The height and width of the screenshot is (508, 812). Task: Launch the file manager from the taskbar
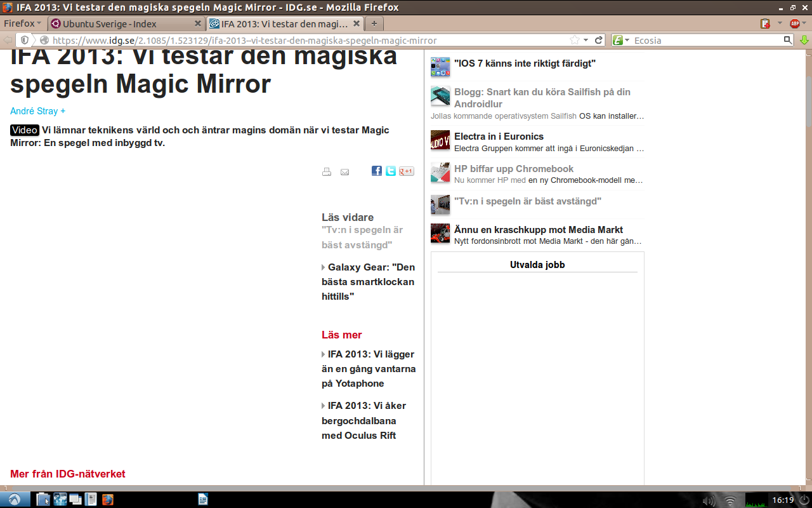(43, 500)
